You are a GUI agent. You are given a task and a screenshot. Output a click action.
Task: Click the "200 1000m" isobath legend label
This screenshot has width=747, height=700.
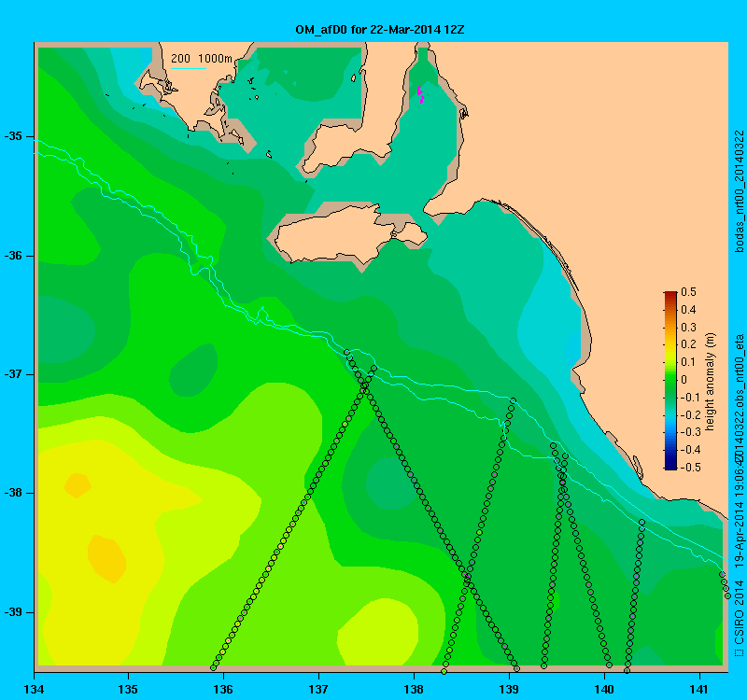click(202, 59)
